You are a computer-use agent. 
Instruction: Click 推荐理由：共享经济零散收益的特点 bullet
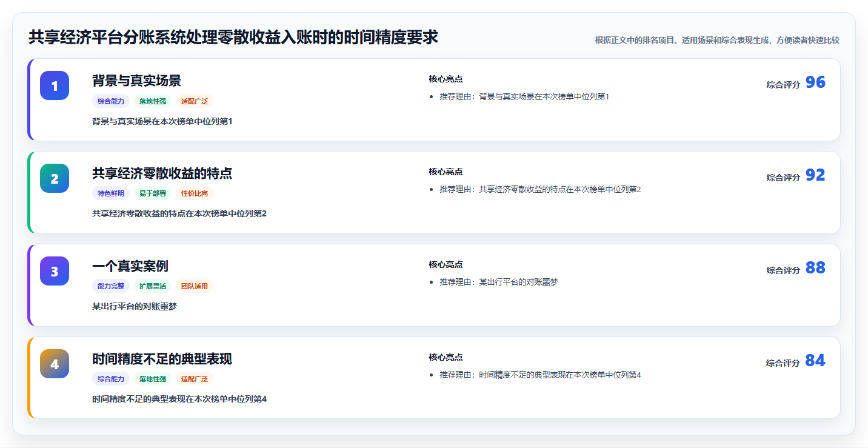pyautogui.click(x=540, y=189)
